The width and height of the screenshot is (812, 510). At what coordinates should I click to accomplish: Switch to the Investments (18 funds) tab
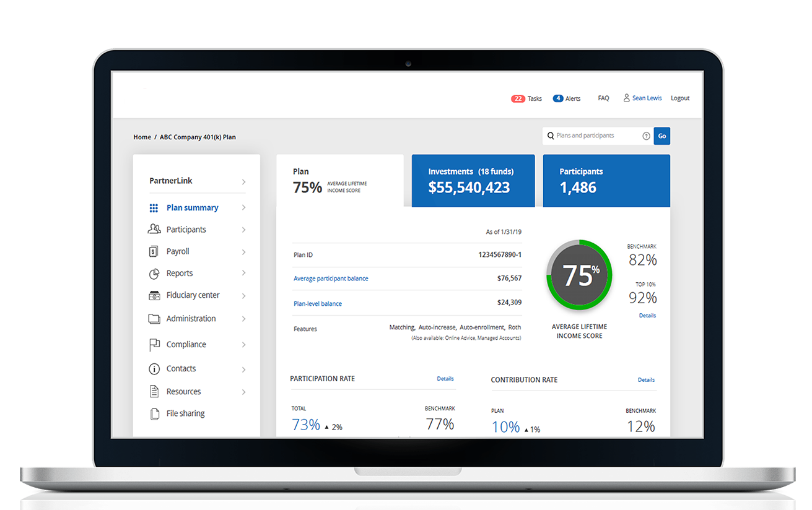point(473,180)
